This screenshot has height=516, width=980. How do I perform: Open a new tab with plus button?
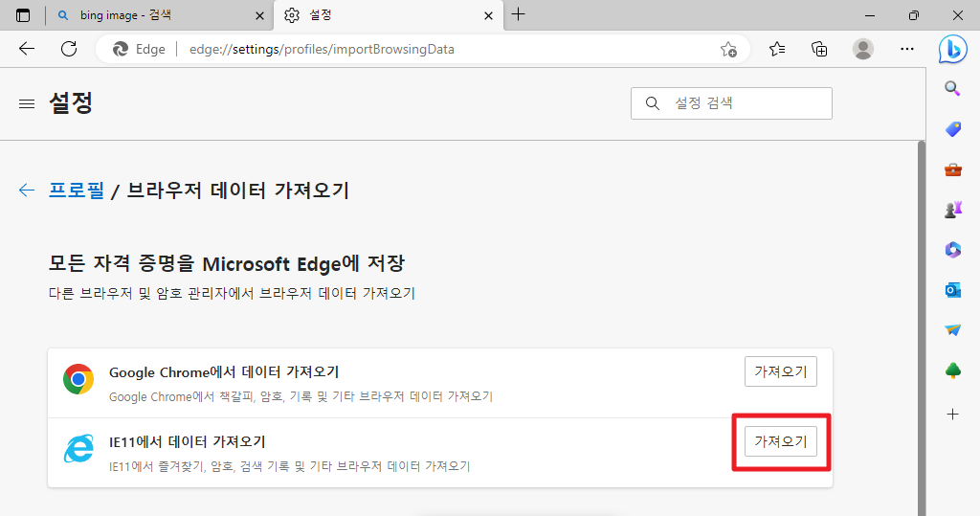pos(518,14)
